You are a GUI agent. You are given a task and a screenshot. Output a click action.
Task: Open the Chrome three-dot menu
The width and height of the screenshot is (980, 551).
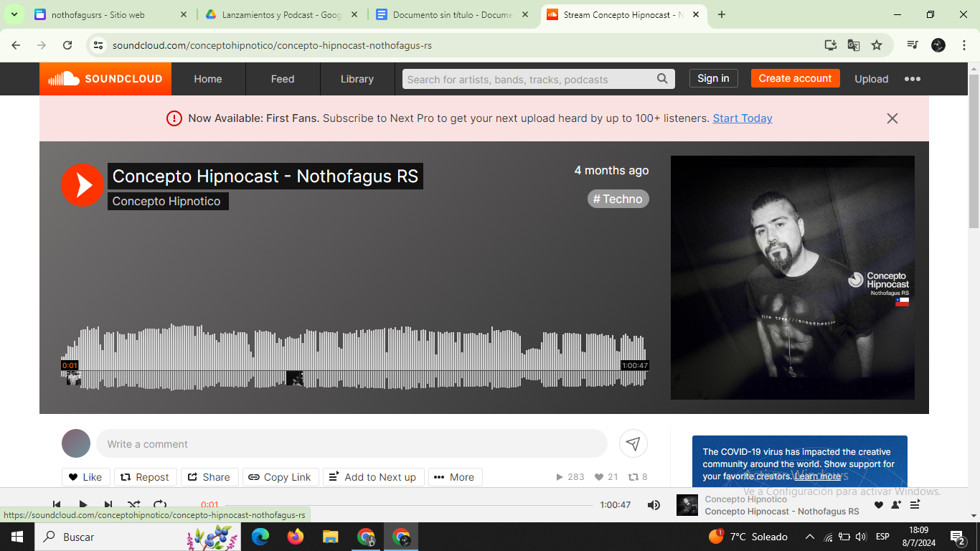tap(963, 45)
